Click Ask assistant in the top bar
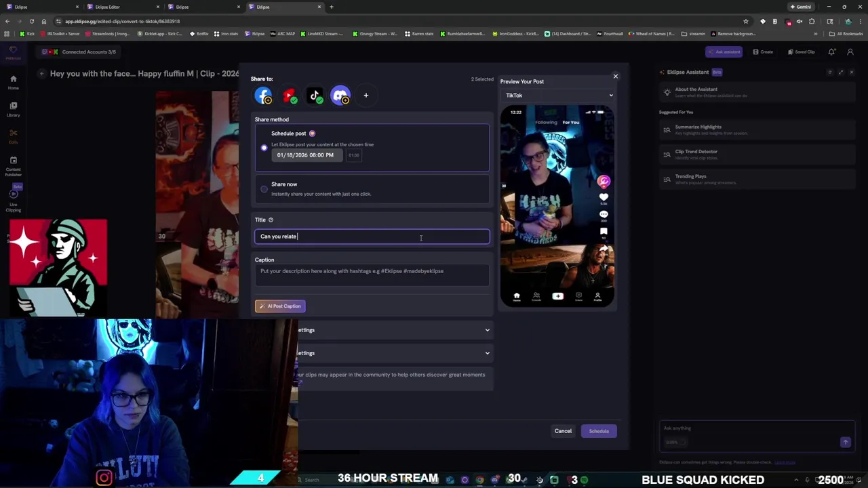This screenshot has width=868, height=488. point(724,52)
